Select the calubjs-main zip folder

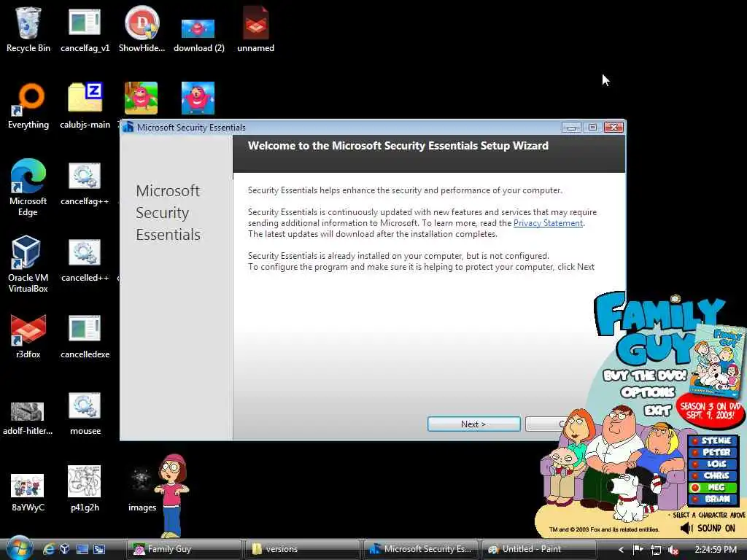(85, 106)
